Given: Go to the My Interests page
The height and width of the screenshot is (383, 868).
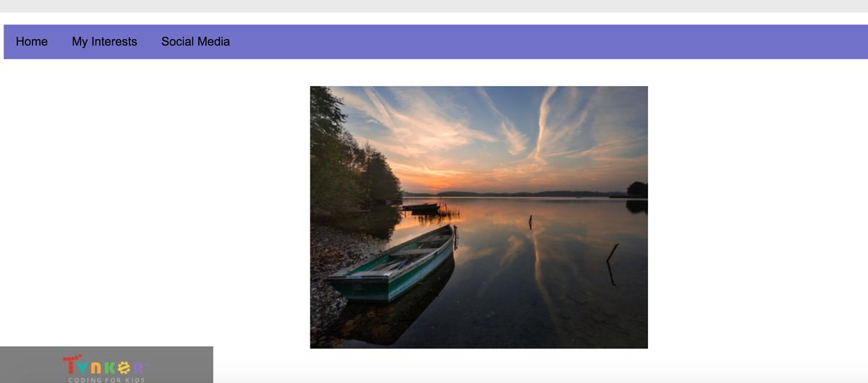Looking at the screenshot, I should (104, 42).
